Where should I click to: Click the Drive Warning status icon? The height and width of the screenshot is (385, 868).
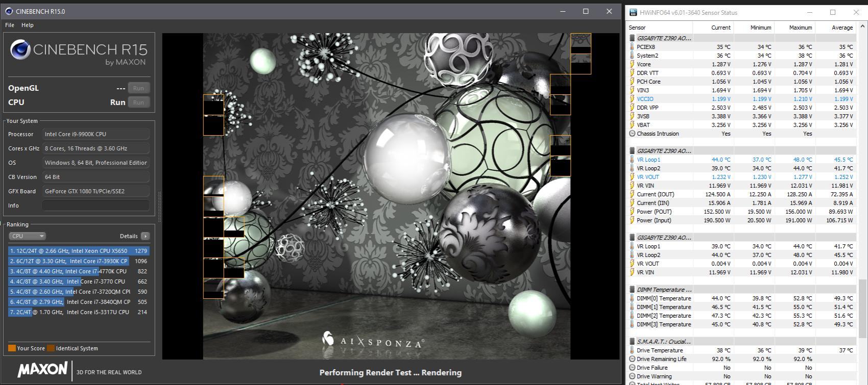pyautogui.click(x=632, y=376)
